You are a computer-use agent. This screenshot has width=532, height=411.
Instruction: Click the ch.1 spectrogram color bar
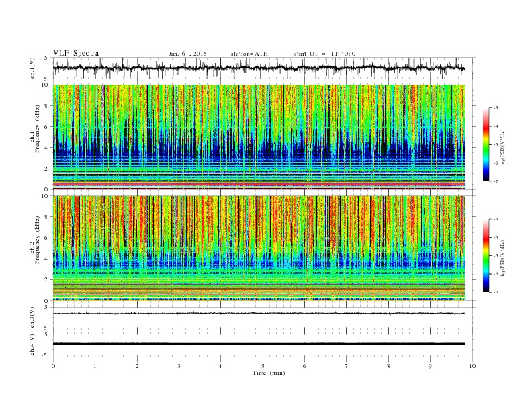click(486, 145)
